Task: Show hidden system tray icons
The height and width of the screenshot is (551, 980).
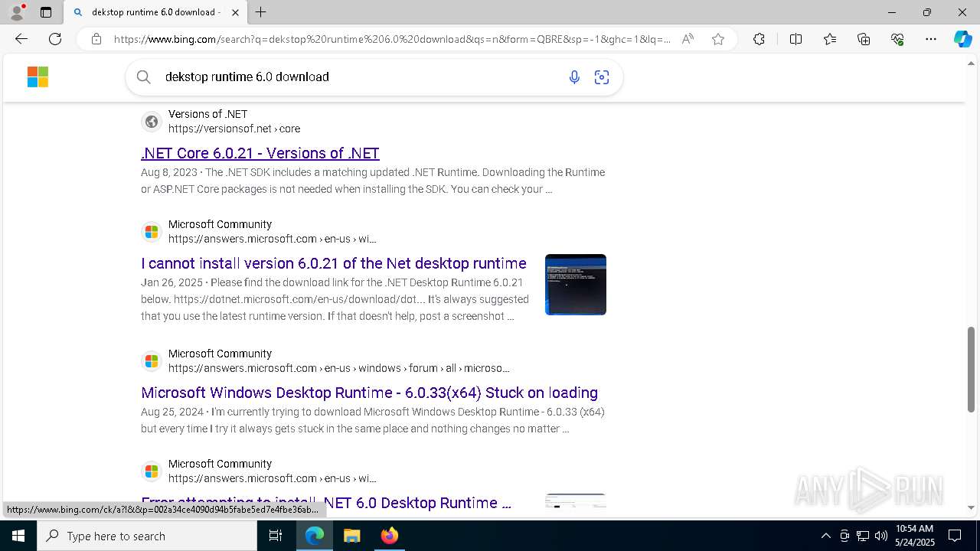Action: [x=825, y=536]
